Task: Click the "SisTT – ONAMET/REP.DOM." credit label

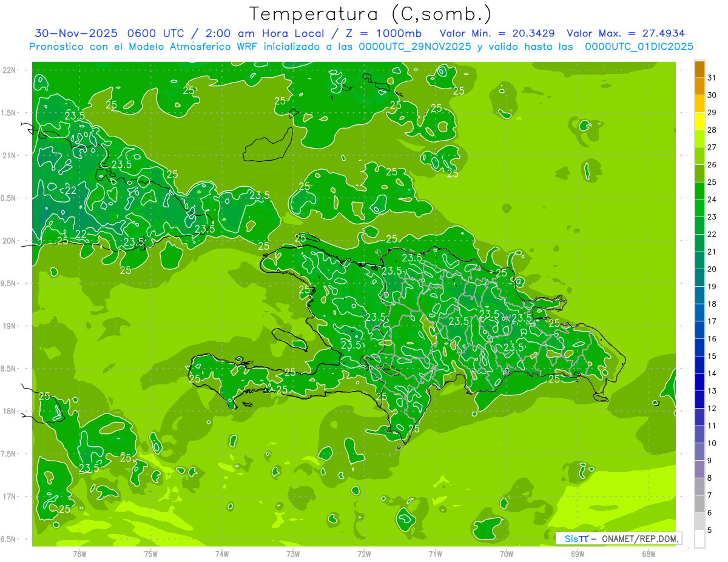Action: [619, 538]
